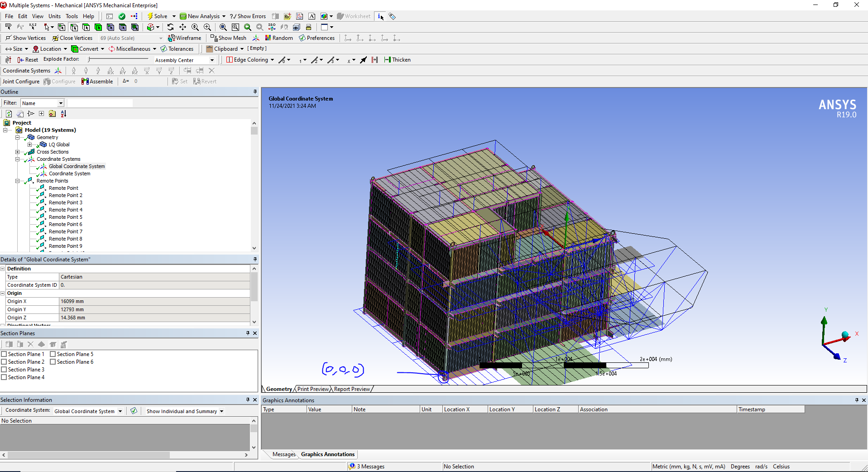The image size is (868, 472).
Task: Click the sort A-Z icon in Outline
Action: pyautogui.click(x=63, y=114)
